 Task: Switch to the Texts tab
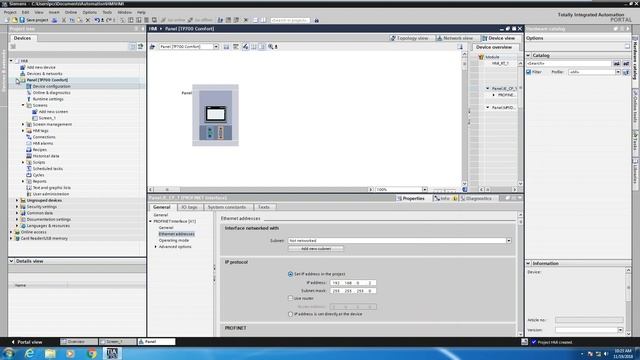[x=264, y=207]
